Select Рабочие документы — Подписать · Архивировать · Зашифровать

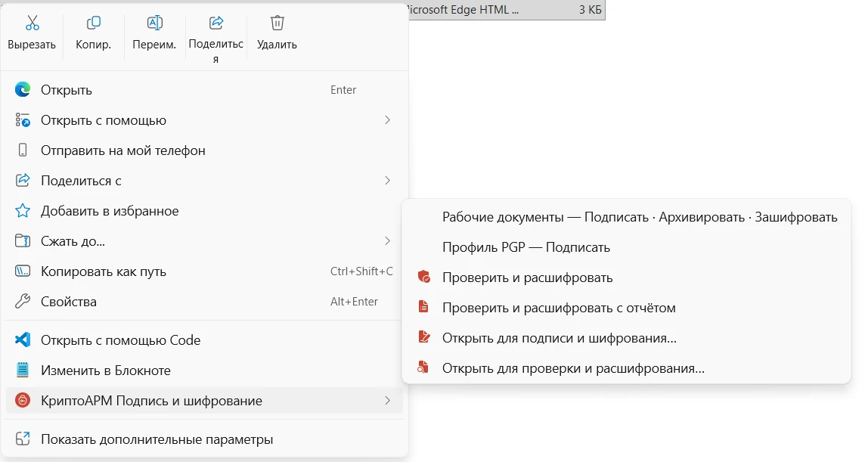pyautogui.click(x=627, y=217)
